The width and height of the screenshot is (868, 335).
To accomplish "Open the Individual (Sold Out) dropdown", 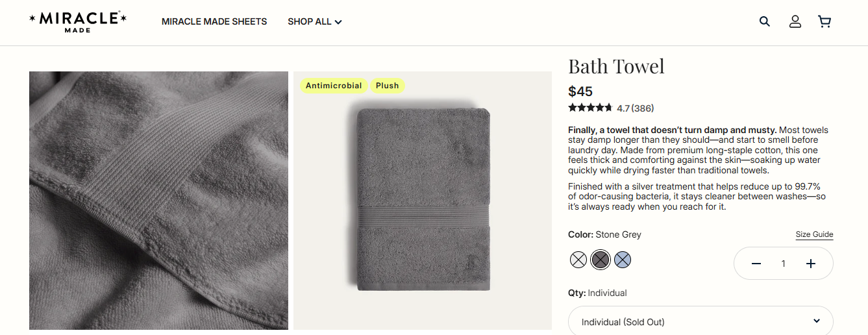I will pos(701,321).
